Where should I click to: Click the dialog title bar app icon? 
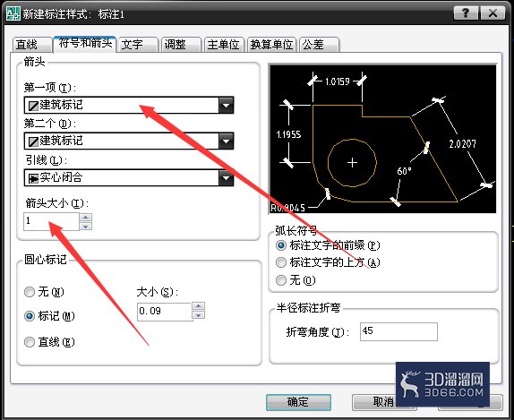(13, 13)
